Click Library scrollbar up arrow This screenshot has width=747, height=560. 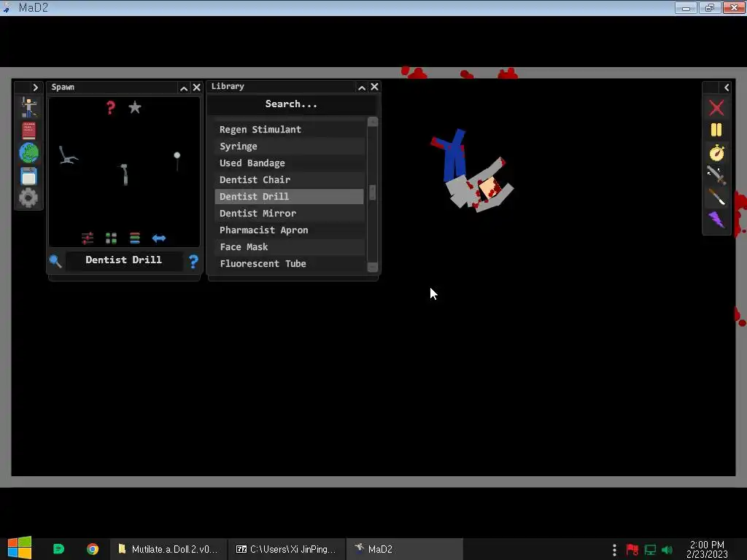pyautogui.click(x=373, y=122)
